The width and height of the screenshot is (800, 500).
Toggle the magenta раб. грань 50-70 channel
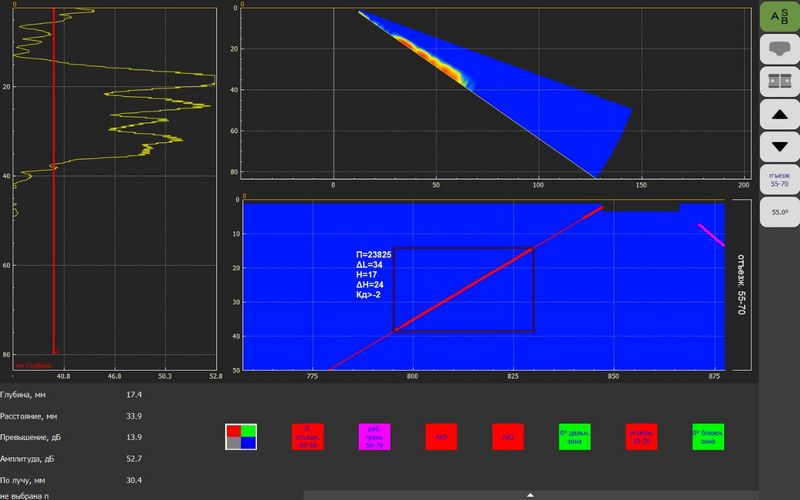pyautogui.click(x=374, y=437)
